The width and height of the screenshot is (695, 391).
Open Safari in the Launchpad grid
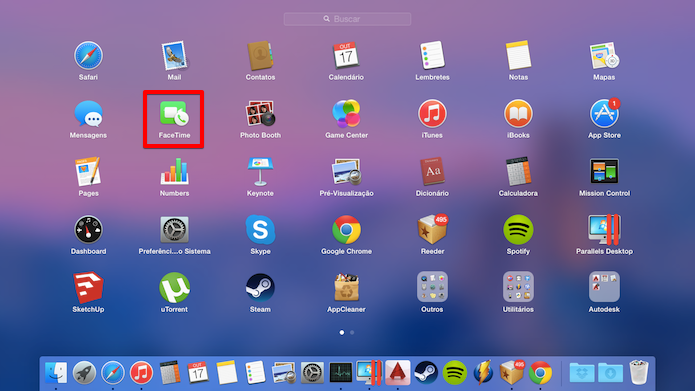coord(88,56)
